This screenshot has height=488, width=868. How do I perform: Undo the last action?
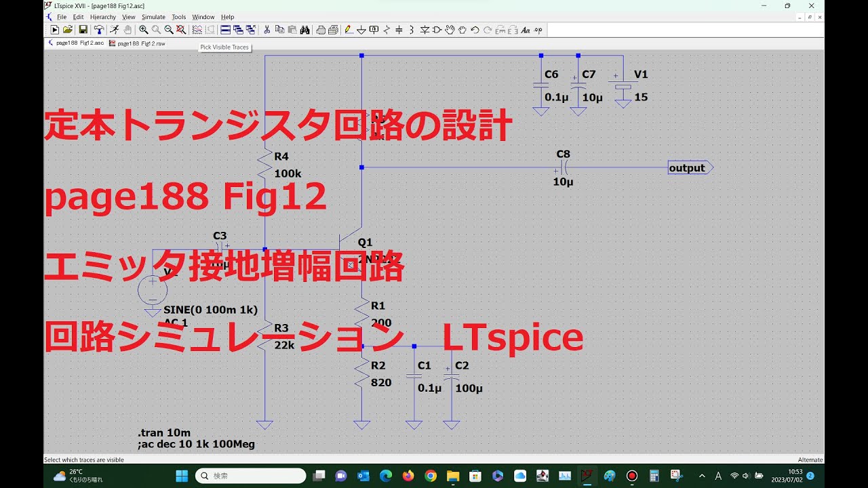(475, 30)
